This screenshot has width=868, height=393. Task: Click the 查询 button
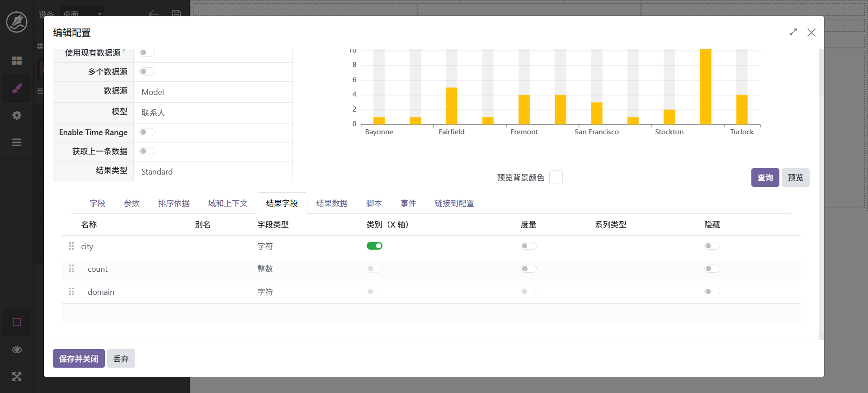(x=765, y=178)
